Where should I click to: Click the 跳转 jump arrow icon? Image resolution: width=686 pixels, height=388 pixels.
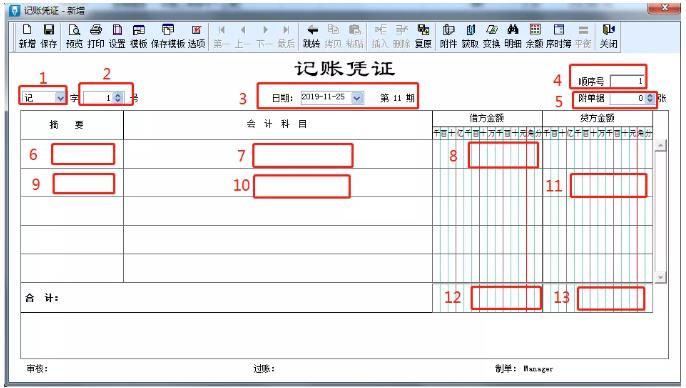(312, 36)
